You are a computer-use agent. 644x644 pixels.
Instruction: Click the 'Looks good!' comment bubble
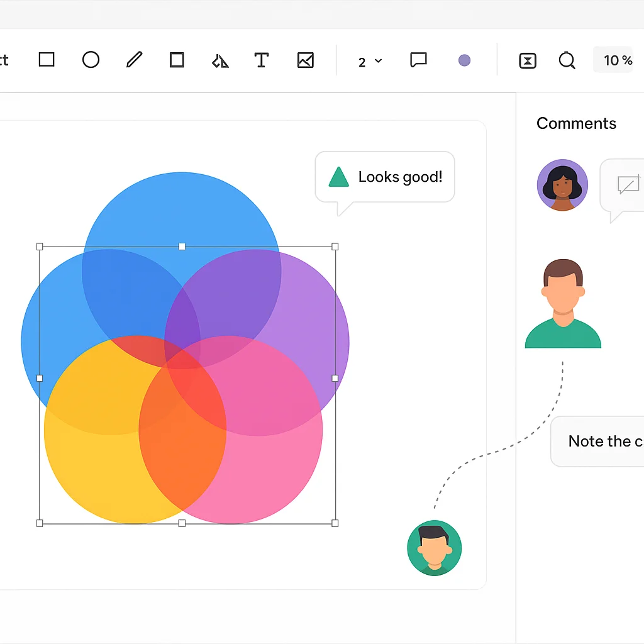click(385, 177)
